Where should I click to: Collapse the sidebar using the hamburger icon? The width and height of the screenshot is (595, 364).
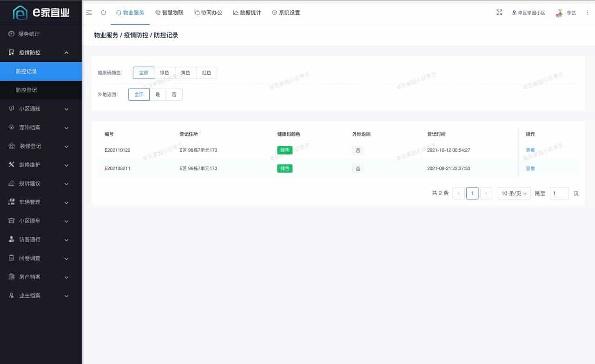89,13
